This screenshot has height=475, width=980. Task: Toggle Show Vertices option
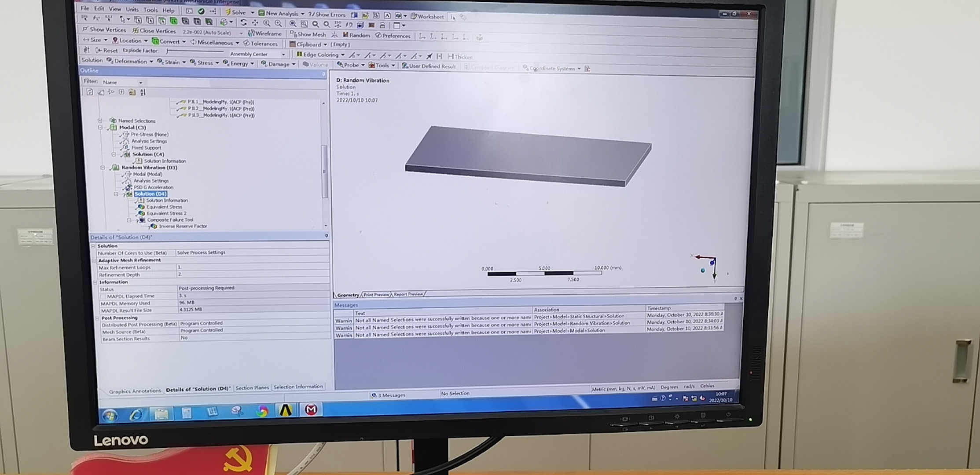(104, 29)
